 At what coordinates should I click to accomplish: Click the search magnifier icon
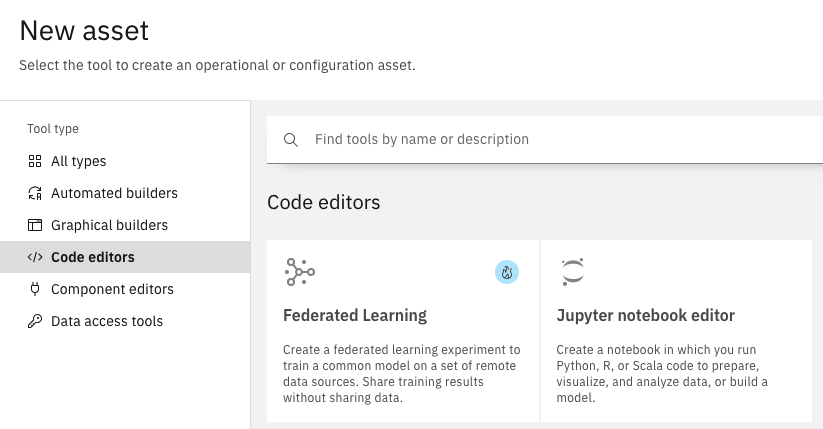pos(291,140)
